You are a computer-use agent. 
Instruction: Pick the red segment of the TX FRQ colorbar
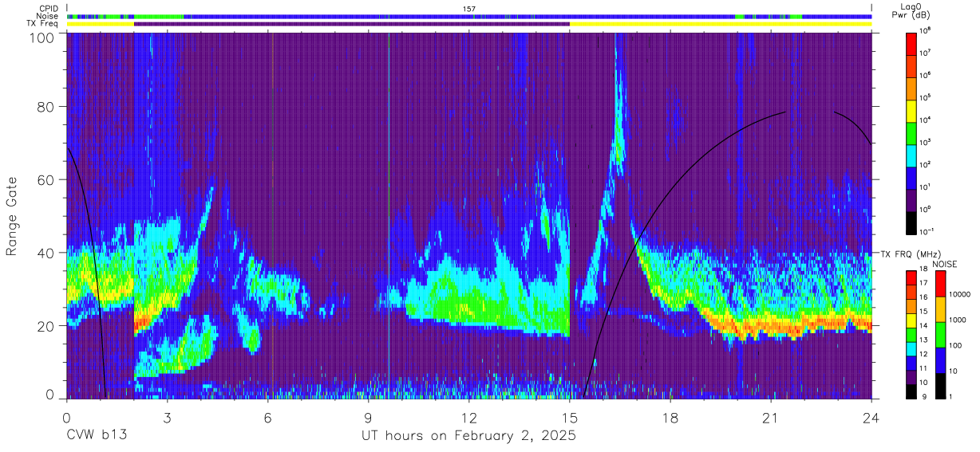pos(911,278)
